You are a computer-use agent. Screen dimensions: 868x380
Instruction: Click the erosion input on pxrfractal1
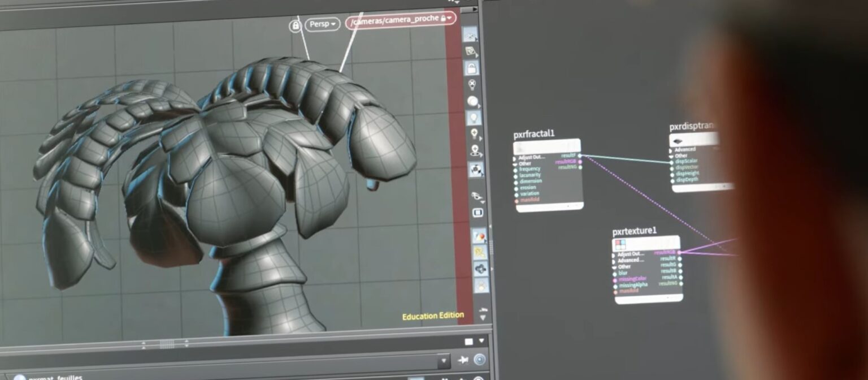pyautogui.click(x=516, y=188)
